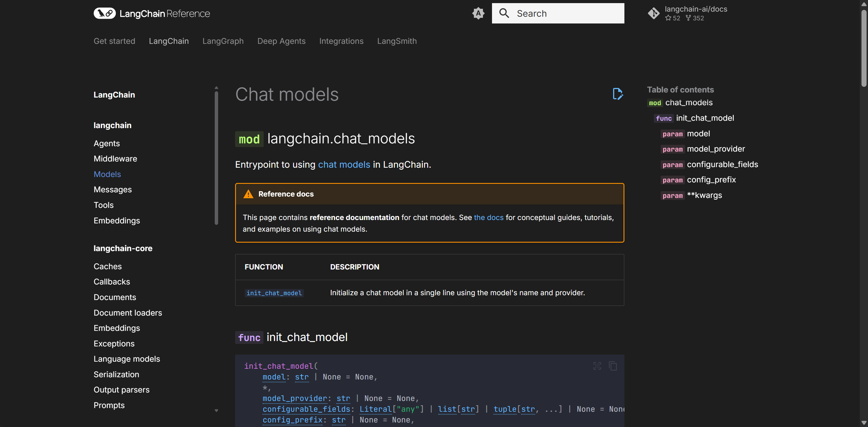
Task: Open Agents in the sidebar
Action: [107, 143]
